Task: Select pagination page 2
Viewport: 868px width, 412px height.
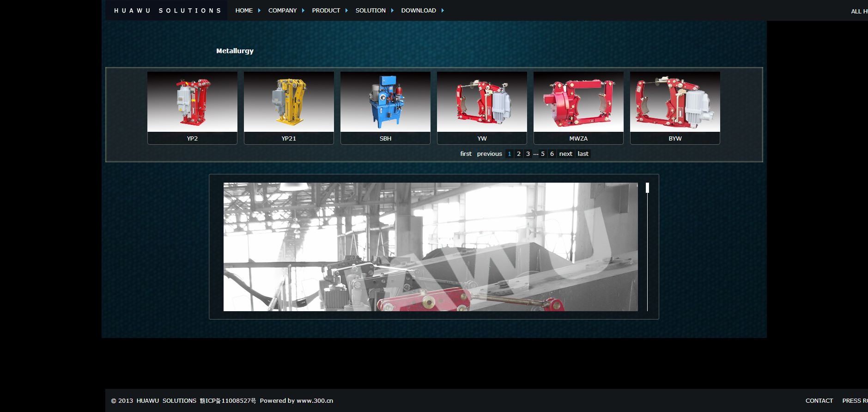Action: 519,154
